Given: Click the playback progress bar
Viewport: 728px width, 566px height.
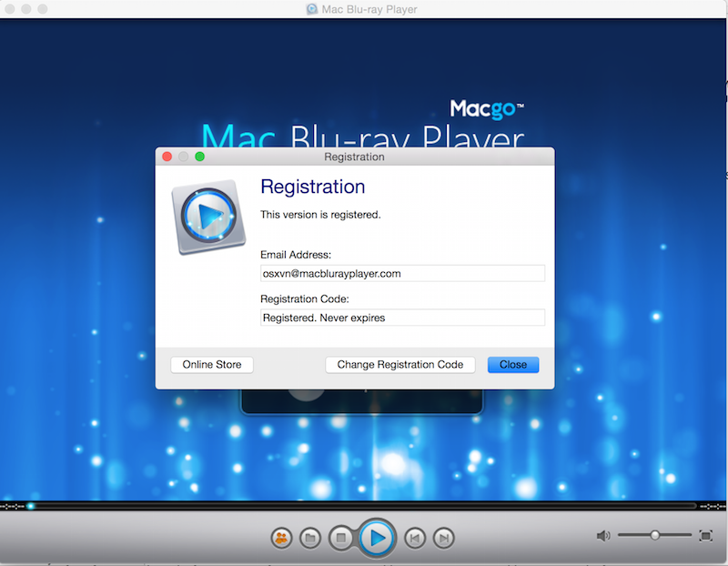Looking at the screenshot, I should pyautogui.click(x=364, y=506).
